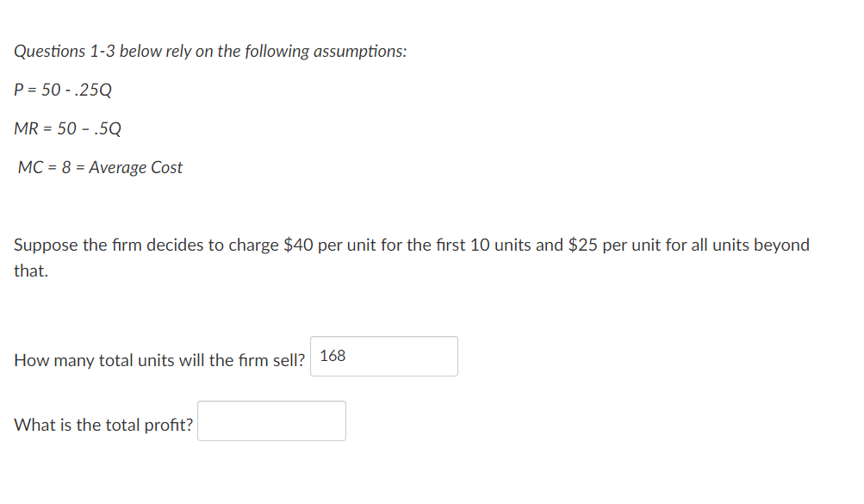The width and height of the screenshot is (864, 504).
Task: Select the value 168 in the answer box
Action: pyautogui.click(x=333, y=356)
